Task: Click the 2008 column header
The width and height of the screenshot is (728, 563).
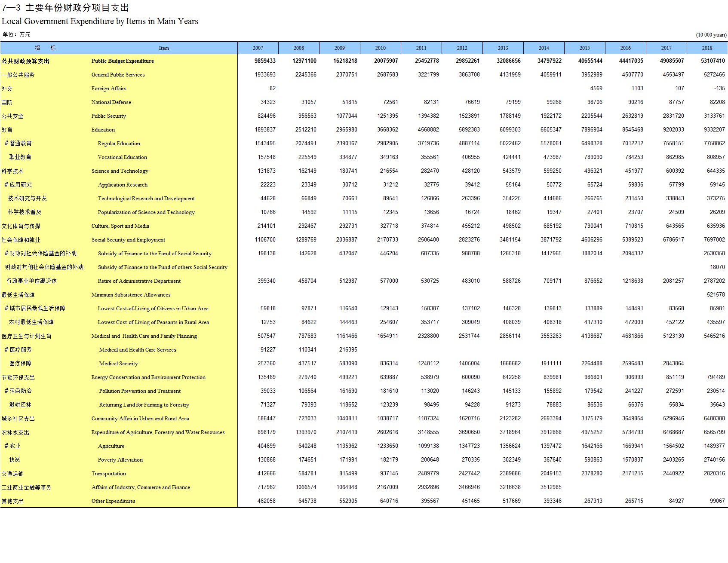Action: [x=299, y=48]
